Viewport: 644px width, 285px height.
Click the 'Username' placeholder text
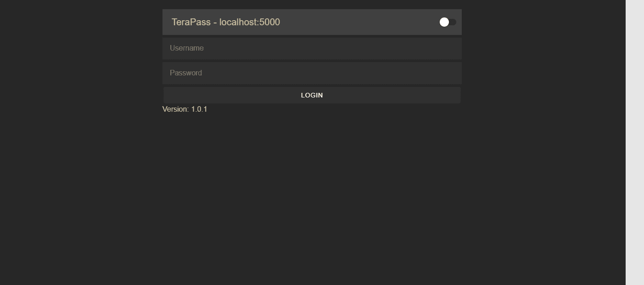coord(187,48)
